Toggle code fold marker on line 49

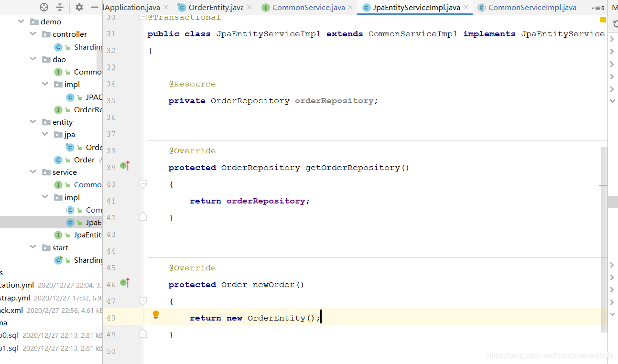(x=142, y=334)
